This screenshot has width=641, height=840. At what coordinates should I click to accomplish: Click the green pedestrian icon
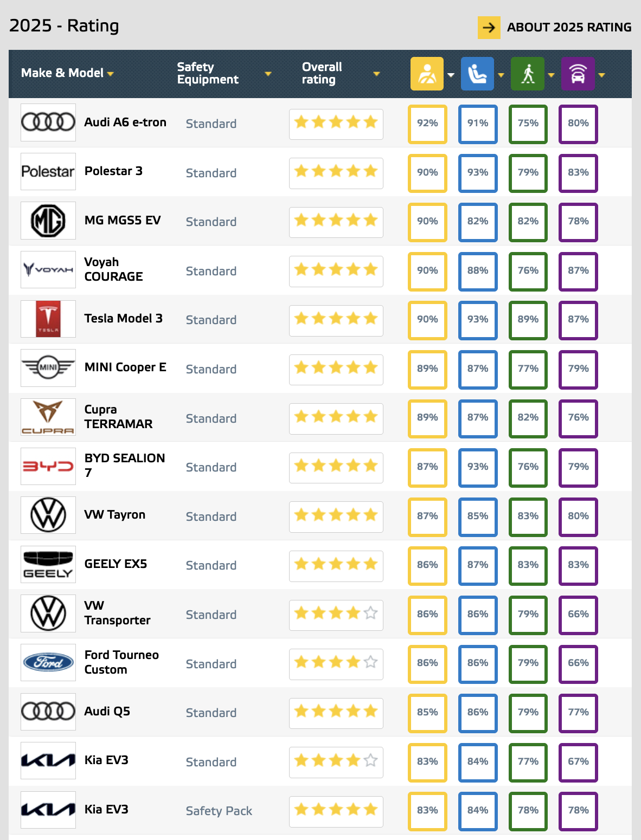(528, 74)
